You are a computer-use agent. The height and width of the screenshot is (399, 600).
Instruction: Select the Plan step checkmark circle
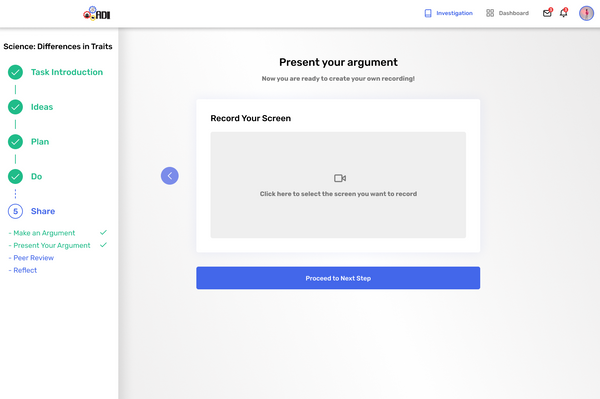click(15, 142)
